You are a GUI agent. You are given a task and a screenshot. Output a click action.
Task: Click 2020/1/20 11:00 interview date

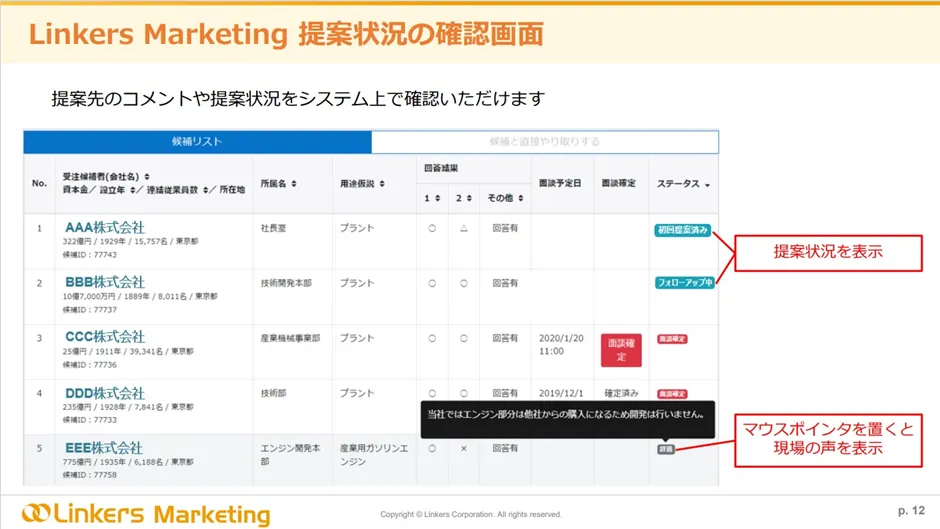561,344
